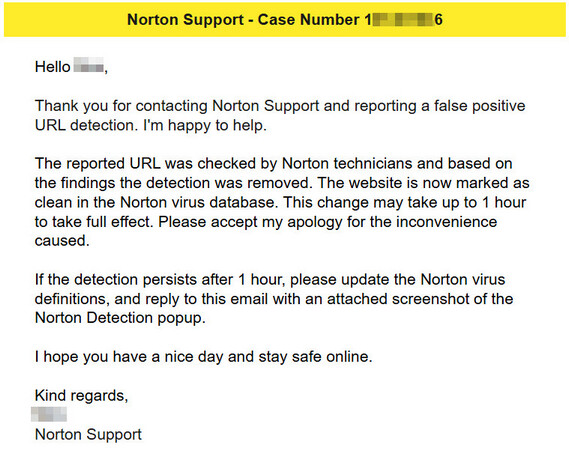The width and height of the screenshot is (569, 454).
Task: Click the 'Kind regards,' closing
Action: point(81,396)
